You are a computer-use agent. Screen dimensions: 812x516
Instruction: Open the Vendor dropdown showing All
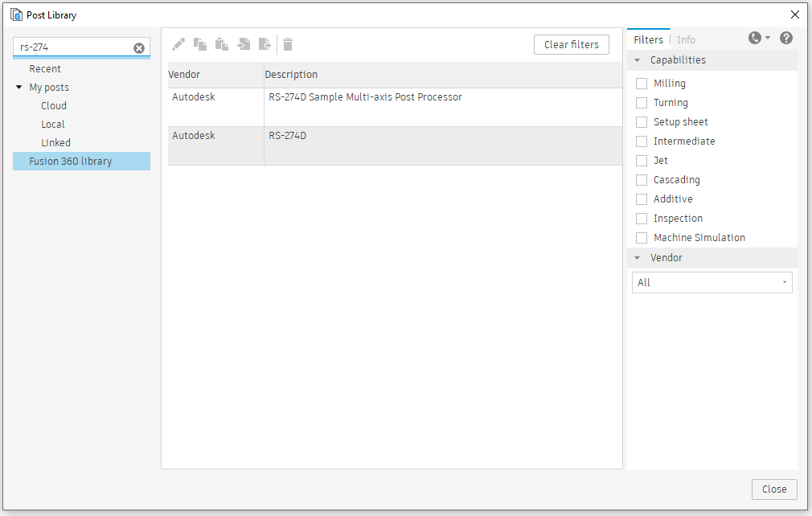click(712, 282)
